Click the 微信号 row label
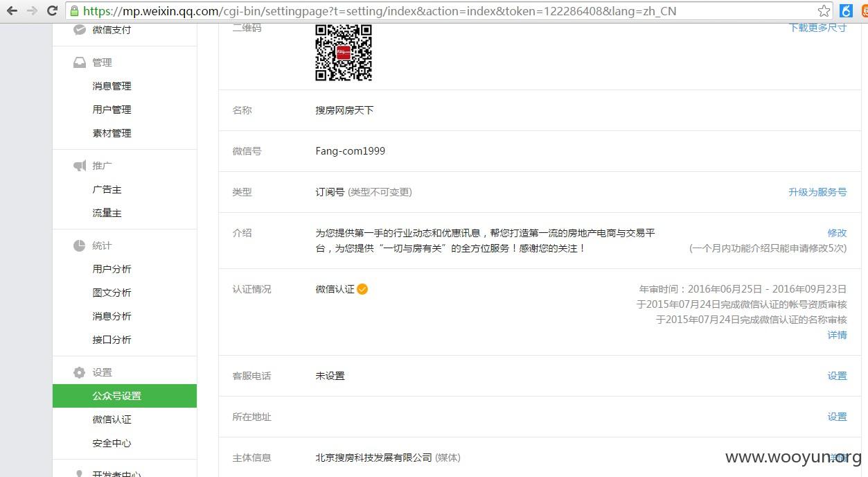 (x=247, y=151)
